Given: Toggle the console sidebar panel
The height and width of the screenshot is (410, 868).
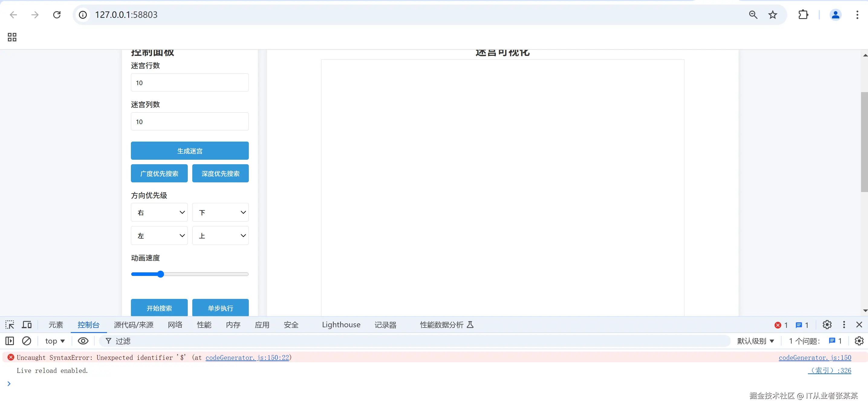Looking at the screenshot, I should (10, 341).
